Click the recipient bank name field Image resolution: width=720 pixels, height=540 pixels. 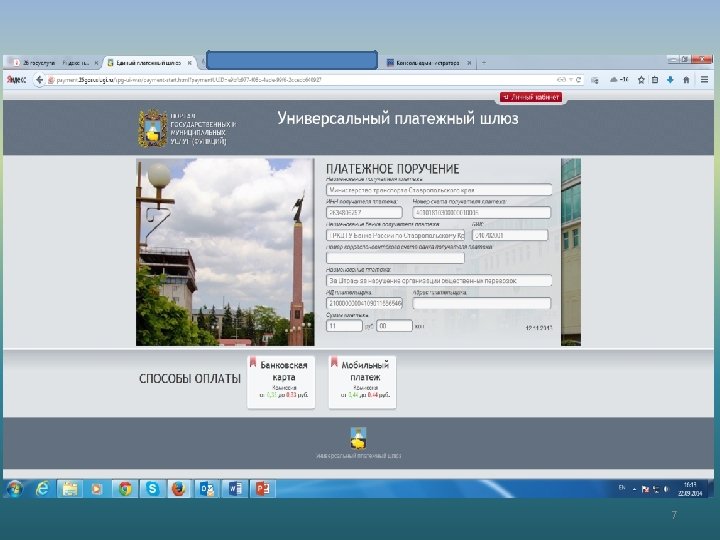(395, 235)
